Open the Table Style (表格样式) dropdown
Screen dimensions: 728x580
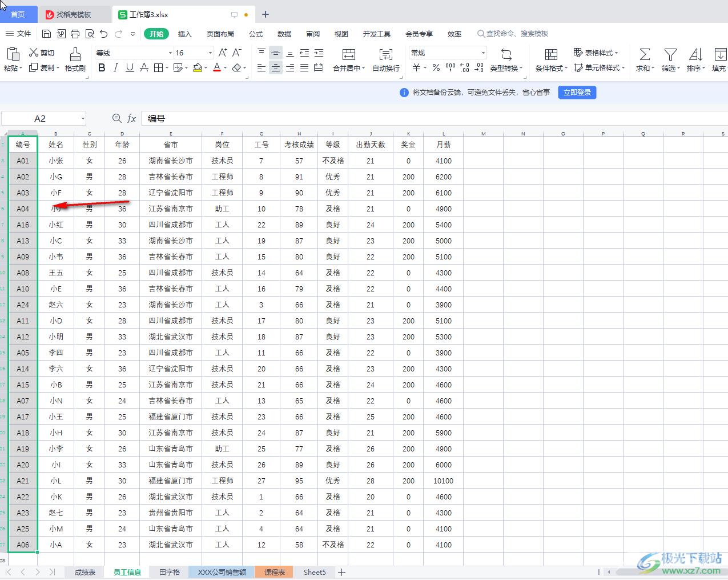(596, 53)
